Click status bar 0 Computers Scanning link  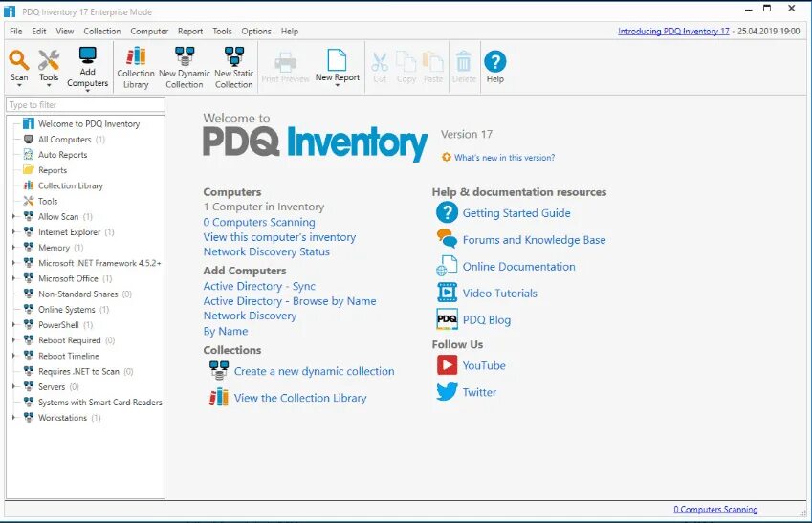715,510
